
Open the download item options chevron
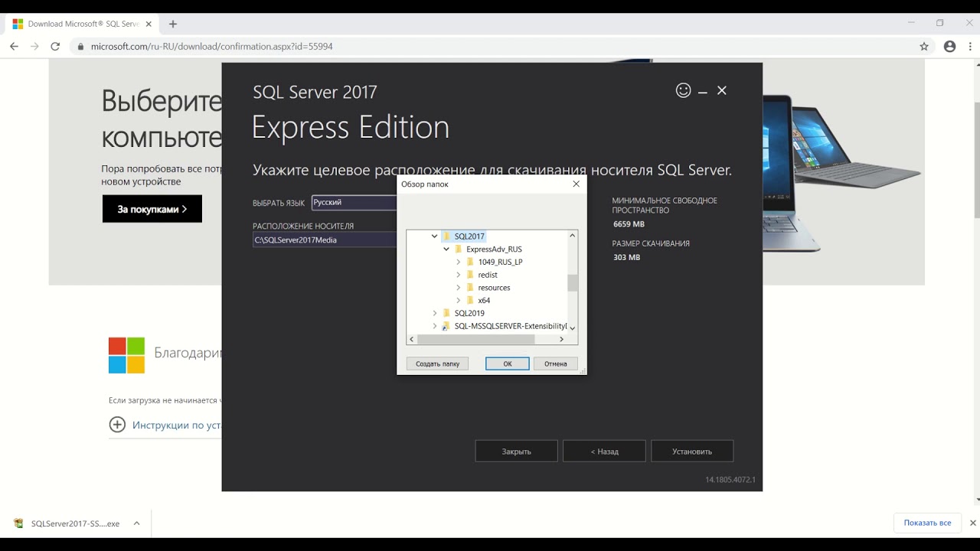[136, 523]
